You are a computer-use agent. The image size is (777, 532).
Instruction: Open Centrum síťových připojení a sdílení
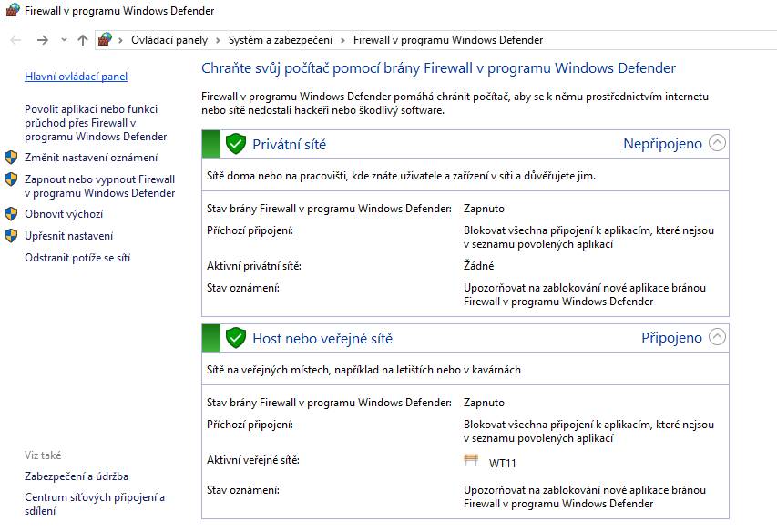point(95,504)
